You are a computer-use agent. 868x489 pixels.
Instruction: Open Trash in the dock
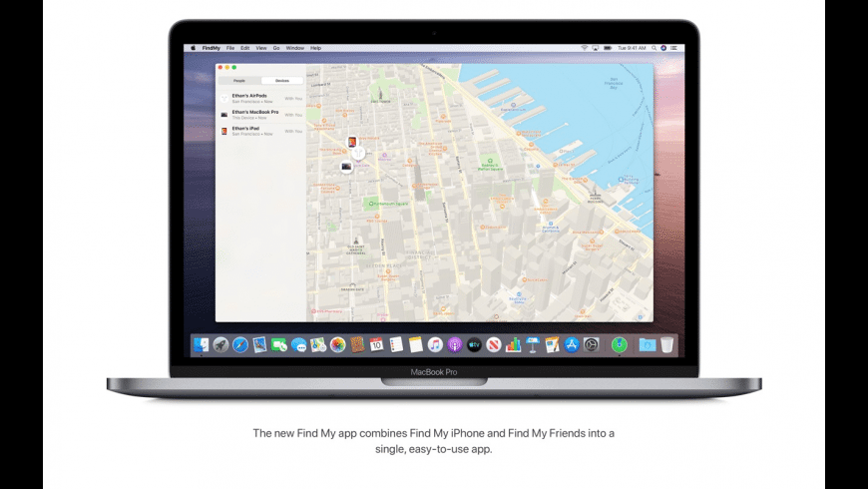point(667,345)
